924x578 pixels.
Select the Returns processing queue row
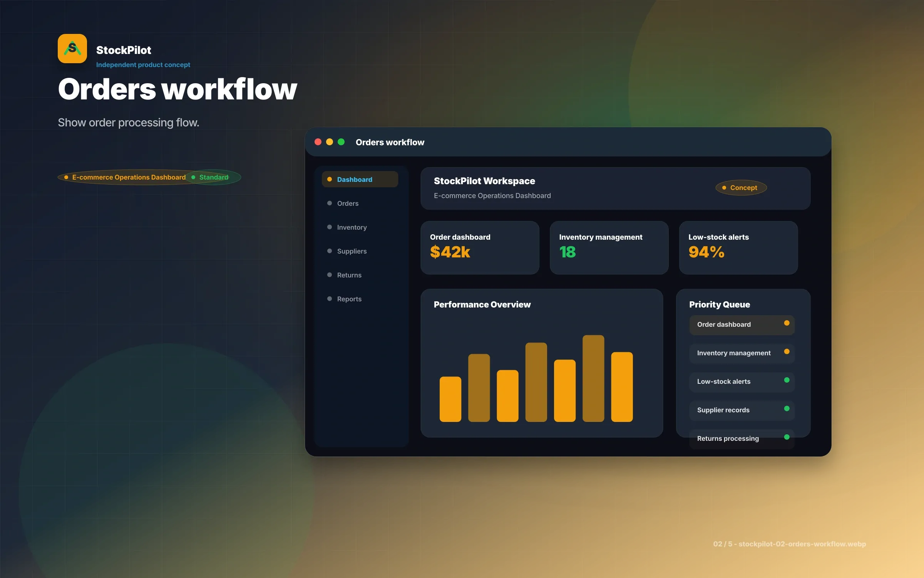click(742, 439)
